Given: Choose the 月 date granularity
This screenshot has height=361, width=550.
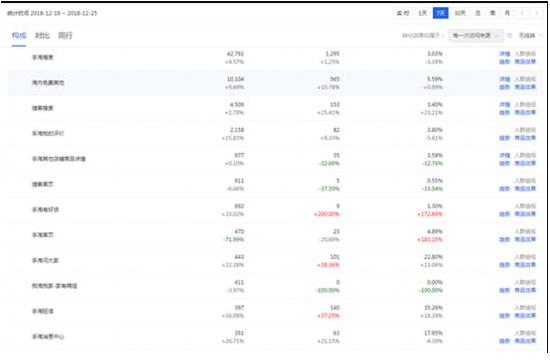Looking at the screenshot, I should tap(507, 13).
